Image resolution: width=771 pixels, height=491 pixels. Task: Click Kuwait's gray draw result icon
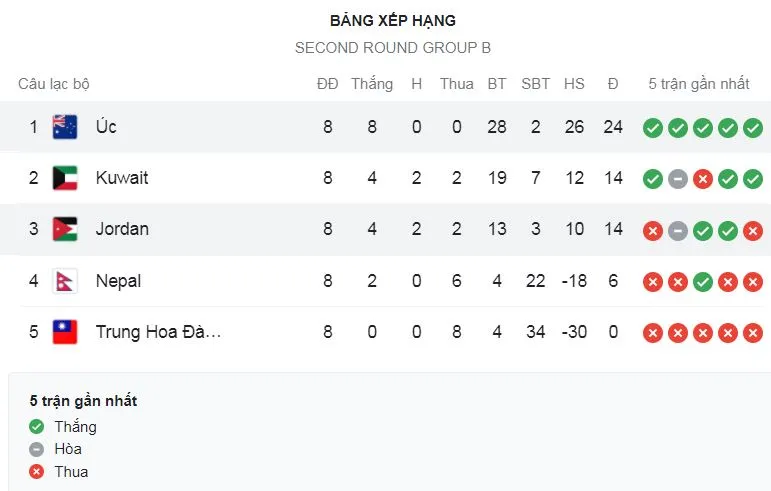[678, 178]
